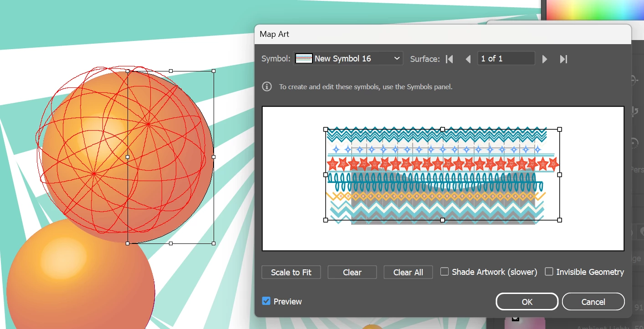Screen dimensions: 644x329
Task: Uncheck the Preview checkbox
Action: pyautogui.click(x=266, y=301)
